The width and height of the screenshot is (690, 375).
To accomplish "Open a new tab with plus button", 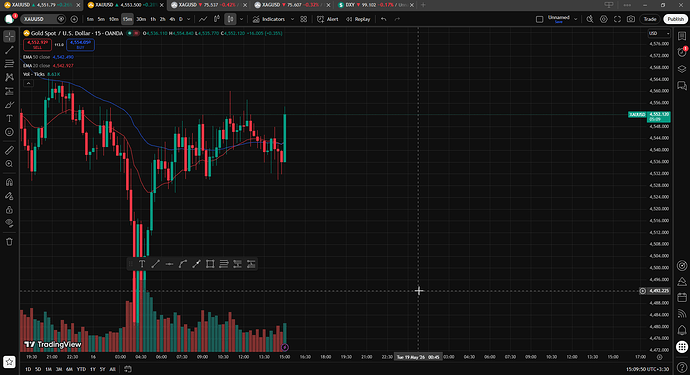I will click(x=423, y=5).
